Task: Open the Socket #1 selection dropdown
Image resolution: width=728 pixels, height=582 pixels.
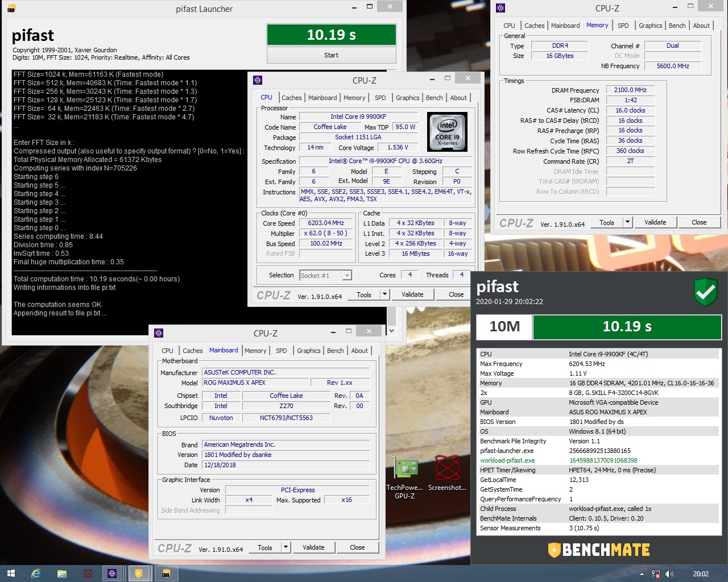Action: [326, 275]
